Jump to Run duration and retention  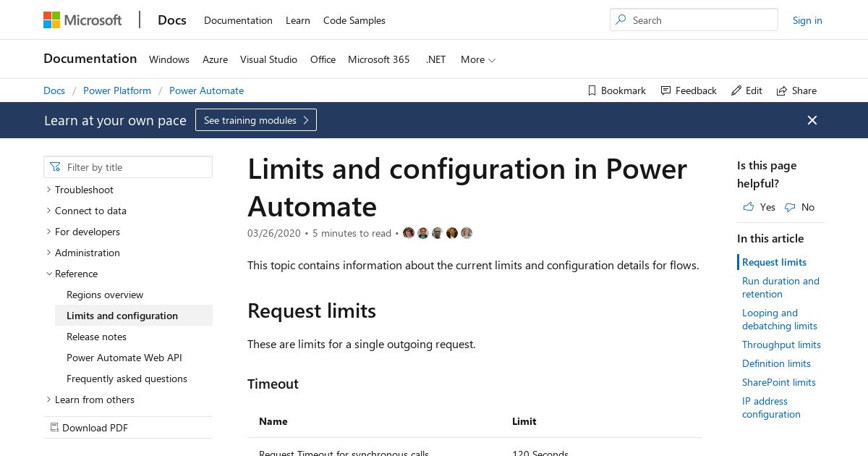tap(780, 287)
